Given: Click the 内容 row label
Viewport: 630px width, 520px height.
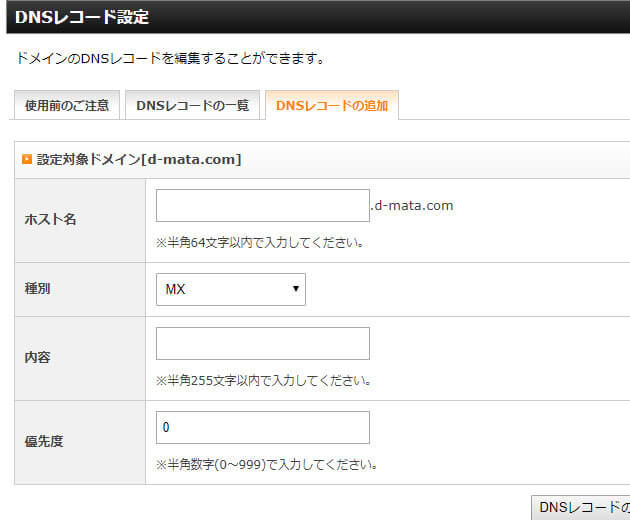Looking at the screenshot, I should pos(38,357).
